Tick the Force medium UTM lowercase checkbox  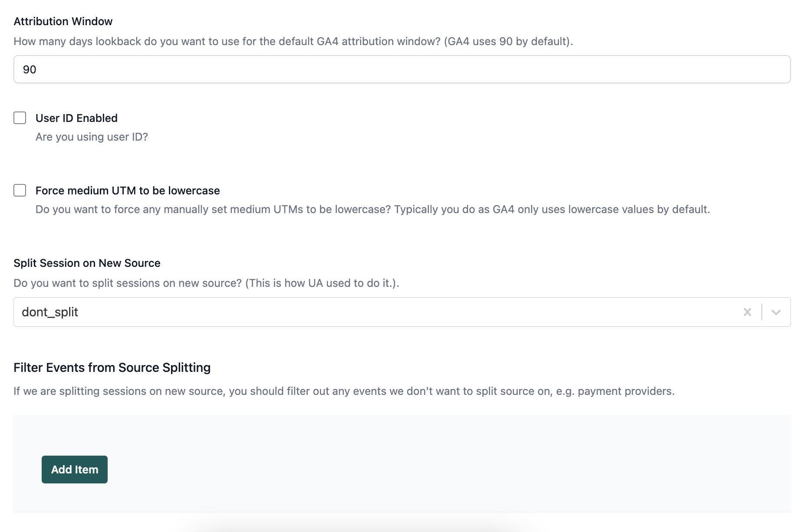[20, 190]
